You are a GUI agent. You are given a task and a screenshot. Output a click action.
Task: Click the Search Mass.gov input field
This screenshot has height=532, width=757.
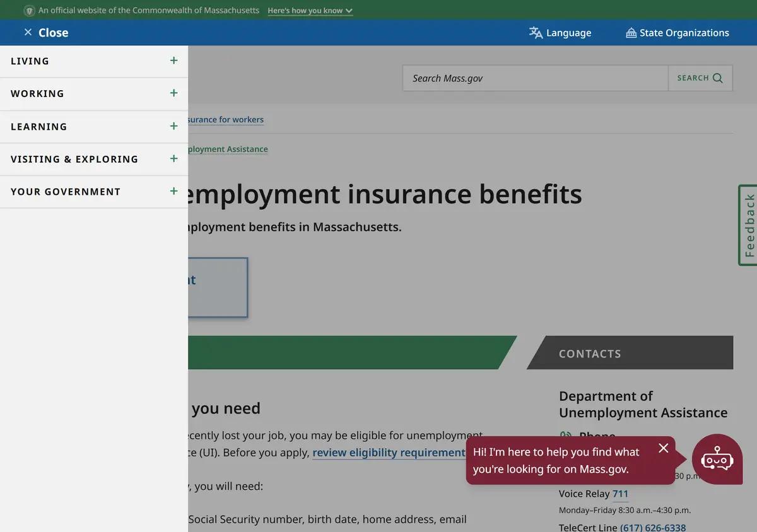pyautogui.click(x=536, y=78)
